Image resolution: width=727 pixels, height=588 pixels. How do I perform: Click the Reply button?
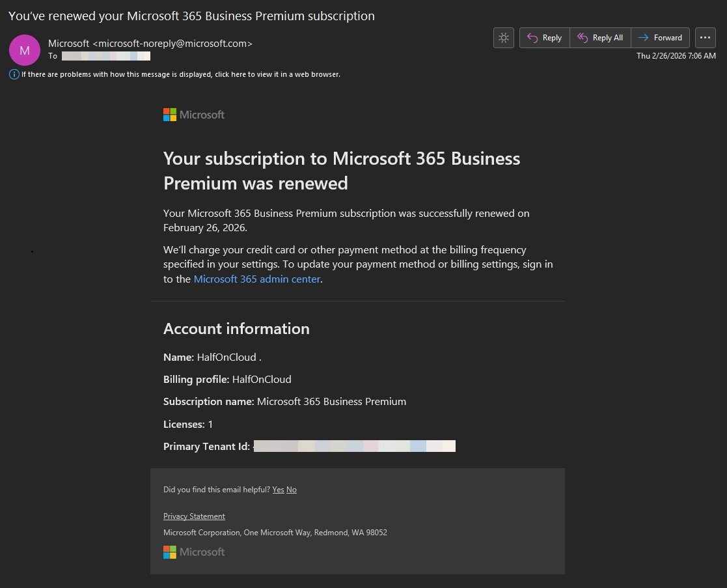coord(544,38)
